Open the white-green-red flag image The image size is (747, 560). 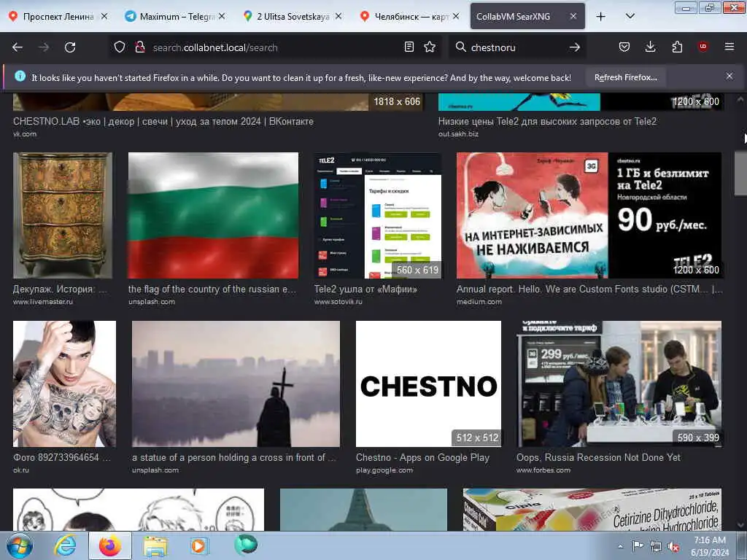pos(213,215)
